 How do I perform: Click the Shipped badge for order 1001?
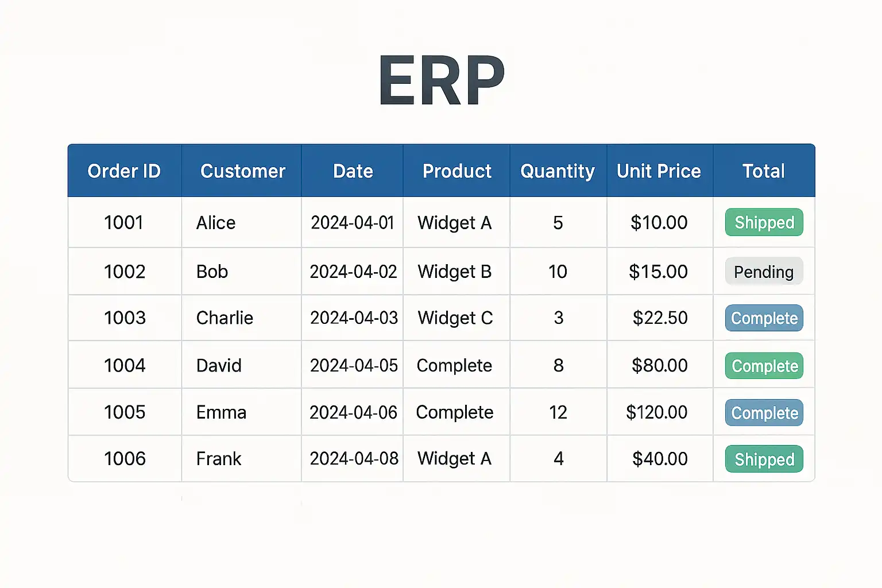[764, 222]
